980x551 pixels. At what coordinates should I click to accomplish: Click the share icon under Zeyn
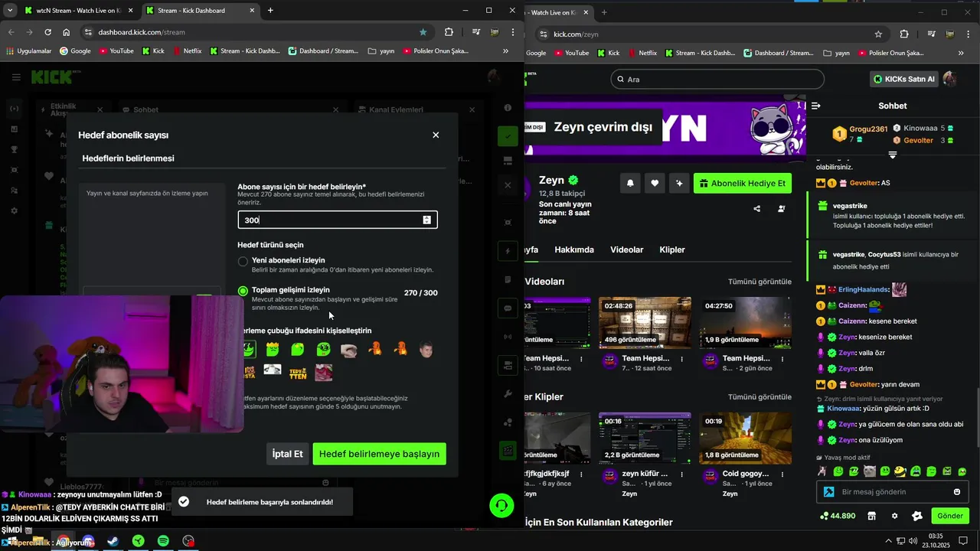pos(757,208)
